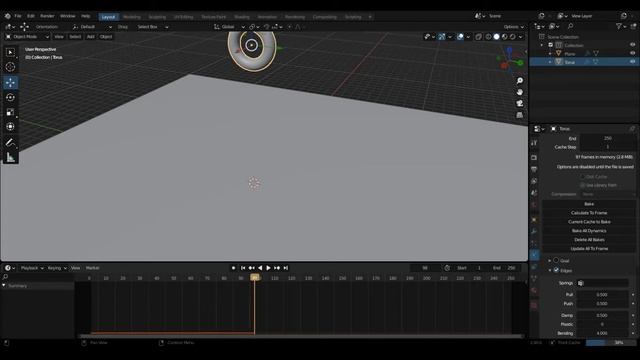Select material preview shading mode
Viewport: 640px width, 360px height.
(x=504, y=37)
